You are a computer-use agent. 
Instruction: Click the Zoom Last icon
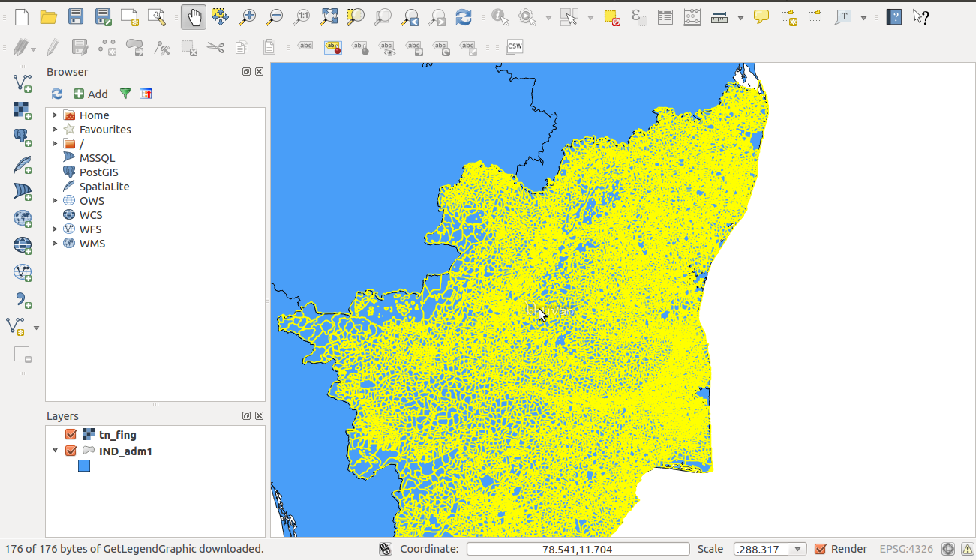pyautogui.click(x=410, y=16)
